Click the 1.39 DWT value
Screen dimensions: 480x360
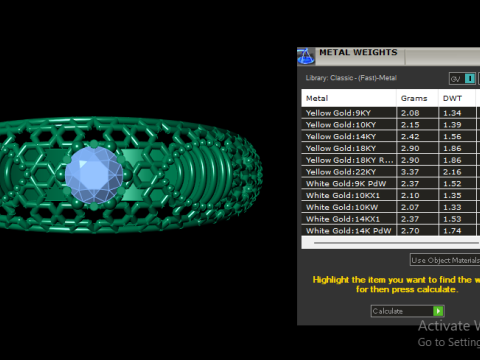pos(452,125)
